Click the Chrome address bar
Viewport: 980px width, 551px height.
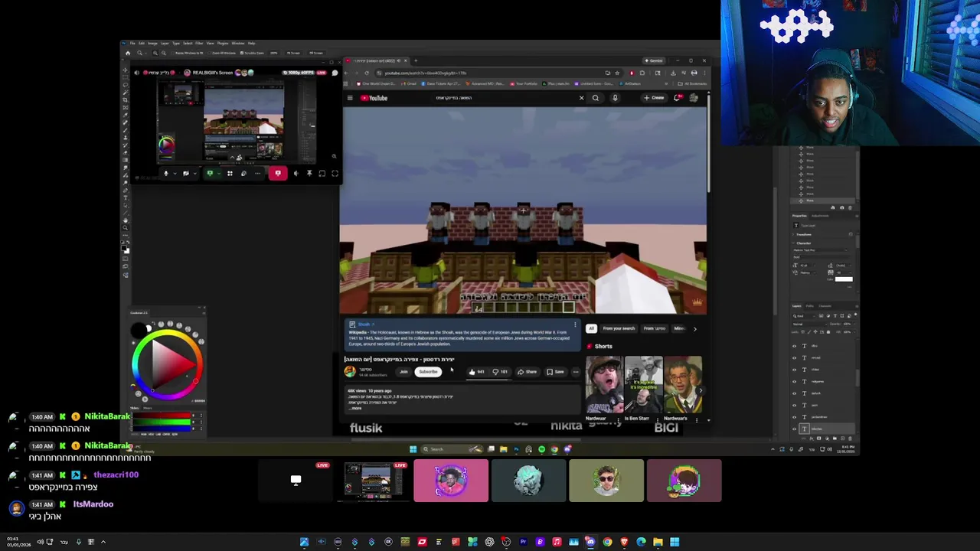tap(490, 73)
